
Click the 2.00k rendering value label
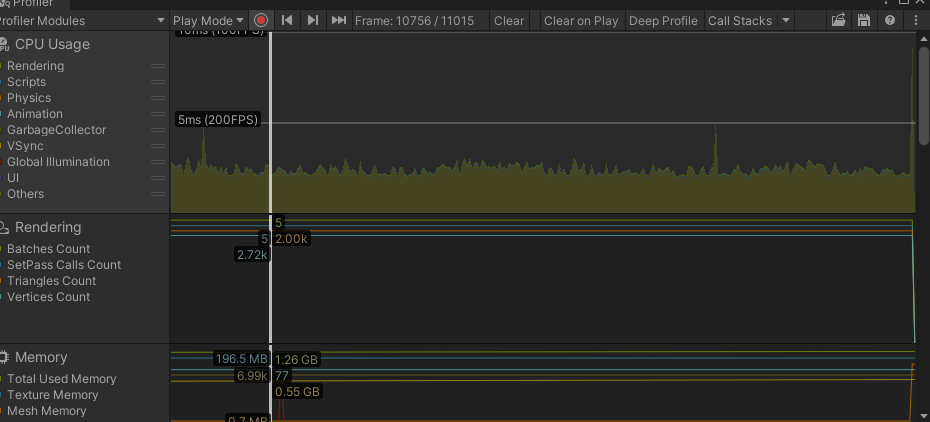tap(291, 239)
